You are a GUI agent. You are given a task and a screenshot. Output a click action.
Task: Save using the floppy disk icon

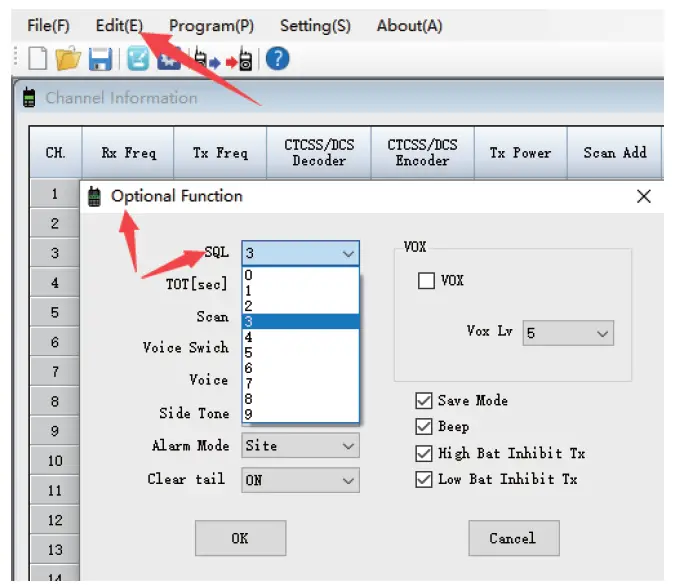[100, 59]
